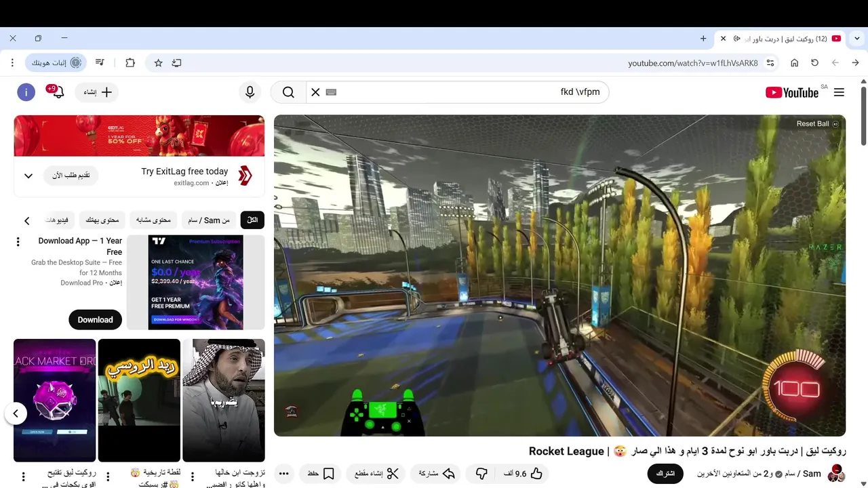This screenshot has height=488, width=868.
Task: Show more filter chips using arrow
Action: tap(27, 220)
